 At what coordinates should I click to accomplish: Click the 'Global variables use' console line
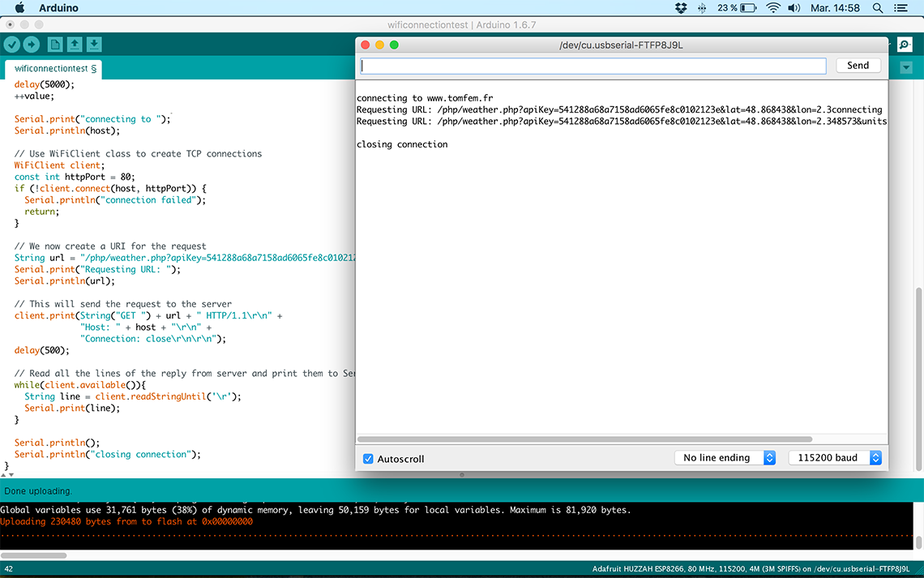pyautogui.click(x=315, y=510)
